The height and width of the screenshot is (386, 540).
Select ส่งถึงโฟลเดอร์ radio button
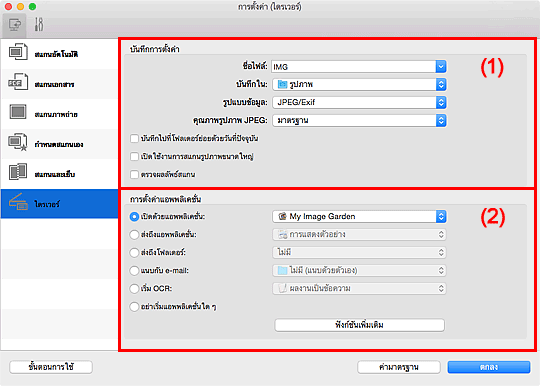pyautogui.click(x=134, y=252)
